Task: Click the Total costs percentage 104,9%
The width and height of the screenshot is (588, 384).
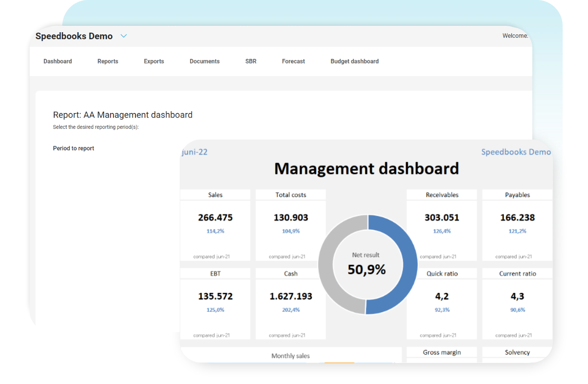Action: pyautogui.click(x=291, y=231)
